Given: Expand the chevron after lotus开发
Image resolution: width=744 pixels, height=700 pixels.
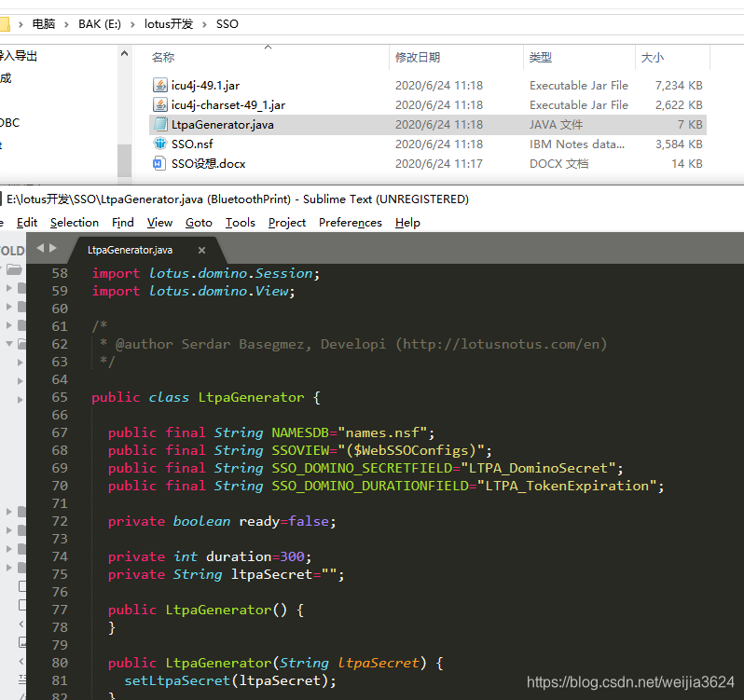Looking at the screenshot, I should click(204, 24).
